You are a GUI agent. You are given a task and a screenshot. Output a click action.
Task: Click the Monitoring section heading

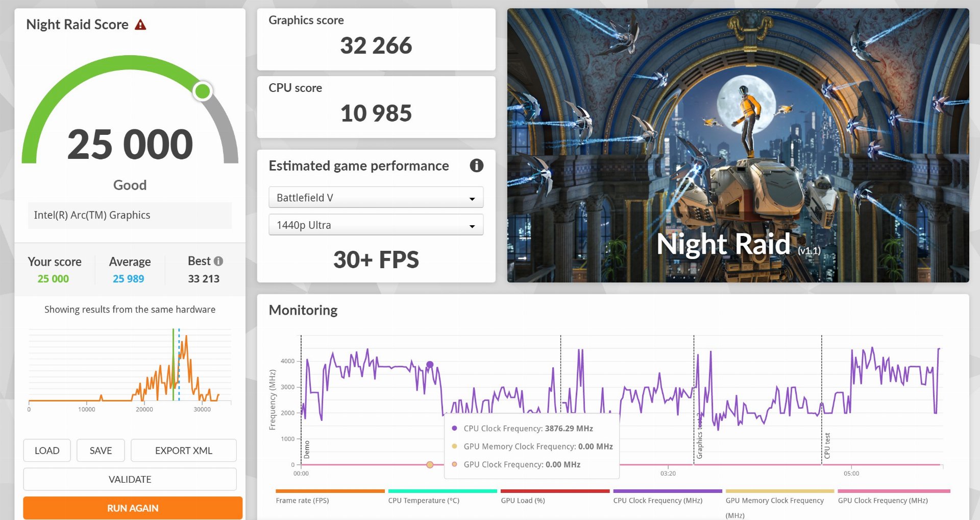(x=303, y=310)
